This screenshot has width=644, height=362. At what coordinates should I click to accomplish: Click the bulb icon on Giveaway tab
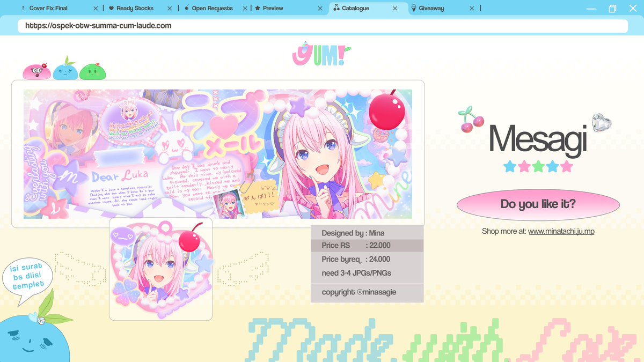(414, 9)
